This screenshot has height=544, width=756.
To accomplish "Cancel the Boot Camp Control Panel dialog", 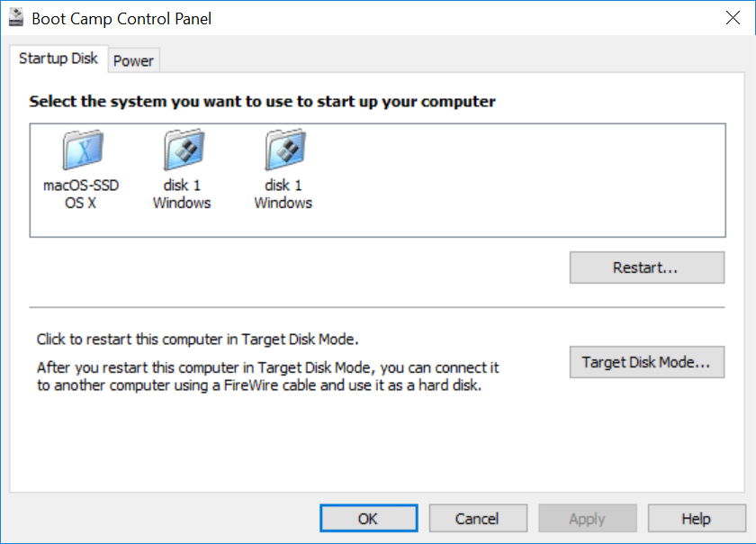I will click(477, 518).
